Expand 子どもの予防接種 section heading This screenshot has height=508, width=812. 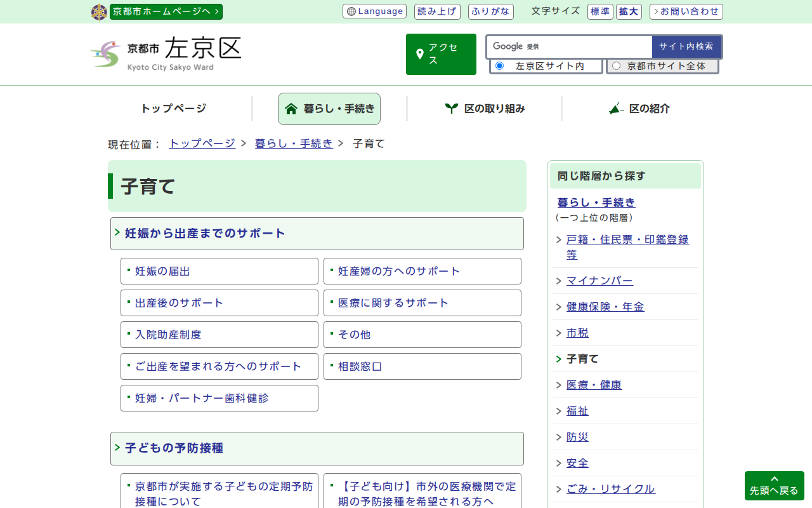pos(174,448)
